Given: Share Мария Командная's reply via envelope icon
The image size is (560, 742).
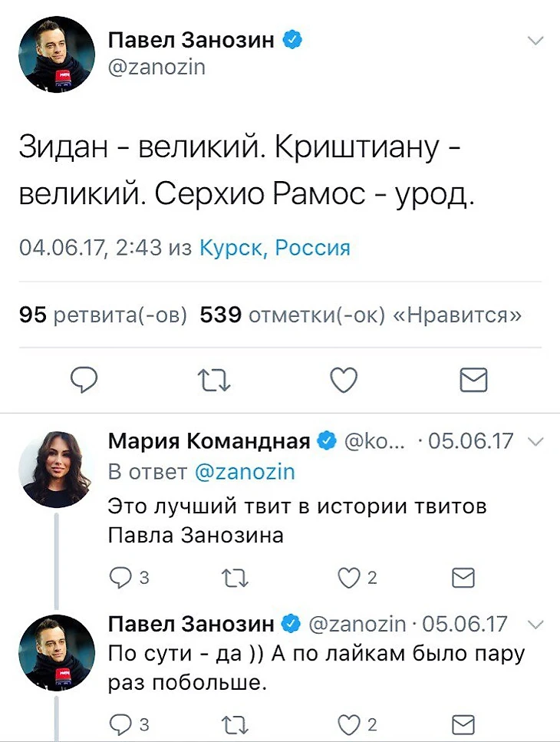Looking at the screenshot, I should tap(463, 579).
